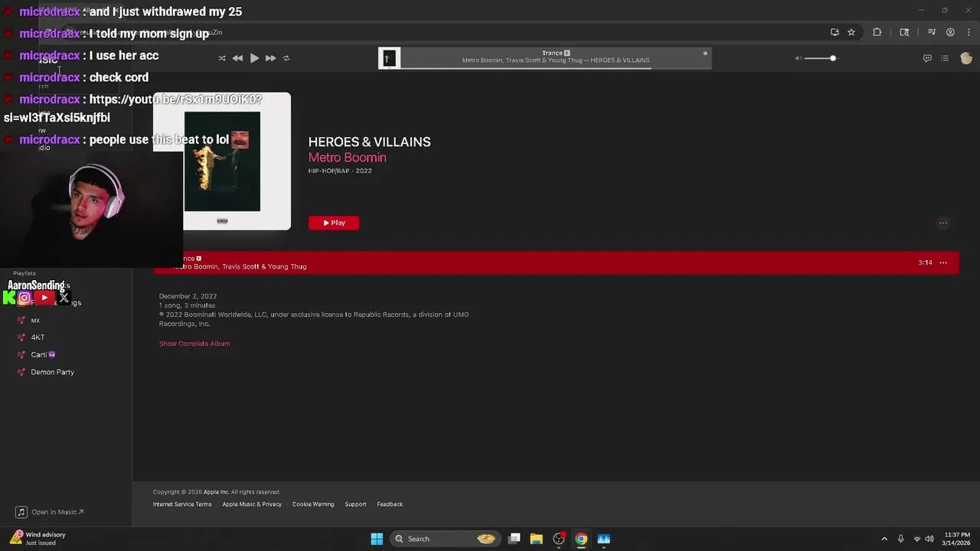Open Support footer link
This screenshot has height=551, width=980.
[x=355, y=504]
